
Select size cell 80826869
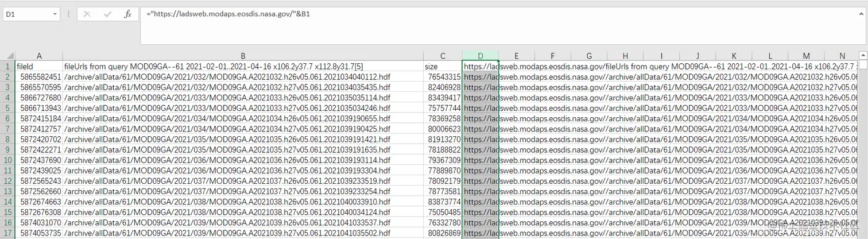pos(443,233)
